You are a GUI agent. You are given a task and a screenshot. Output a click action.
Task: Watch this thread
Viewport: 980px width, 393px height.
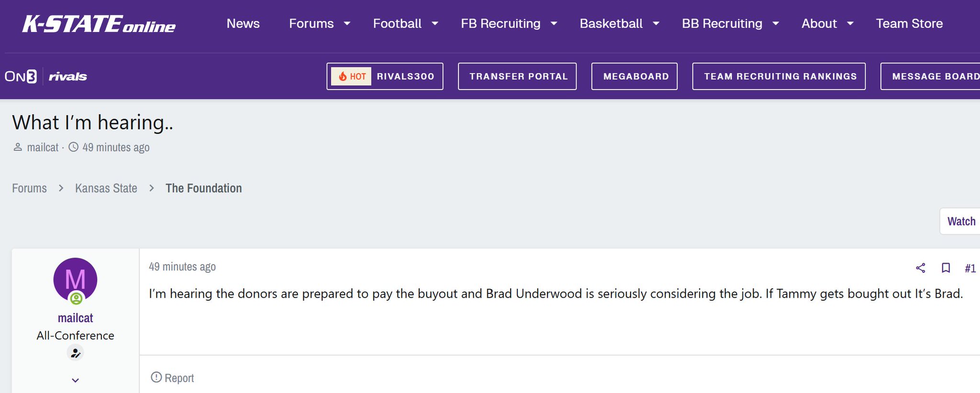tap(961, 221)
